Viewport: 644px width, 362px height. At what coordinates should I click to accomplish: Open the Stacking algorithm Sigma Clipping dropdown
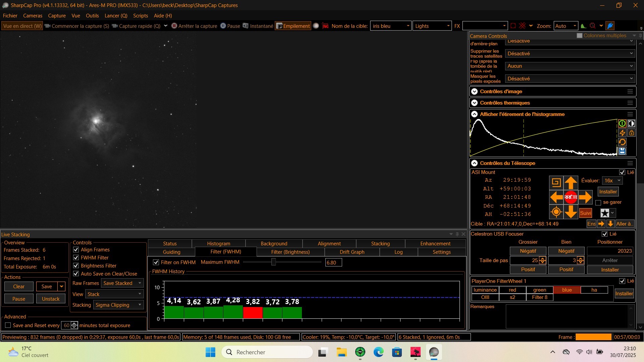click(118, 305)
